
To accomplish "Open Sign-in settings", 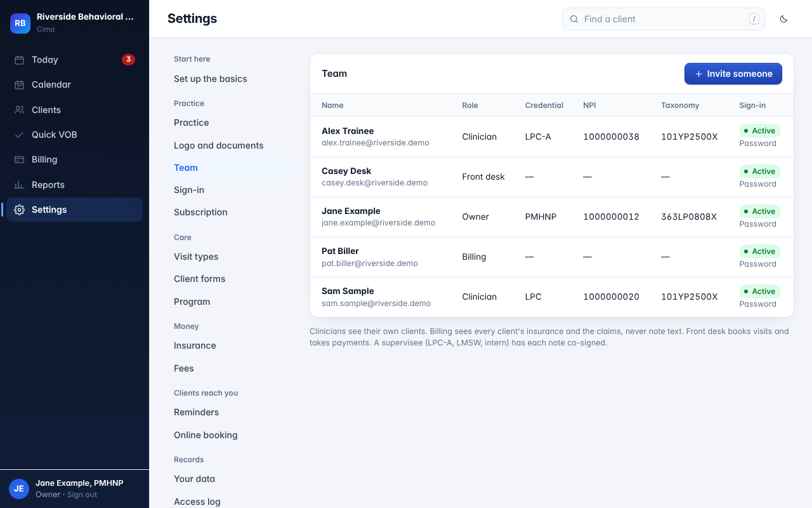I will tap(231, 190).
